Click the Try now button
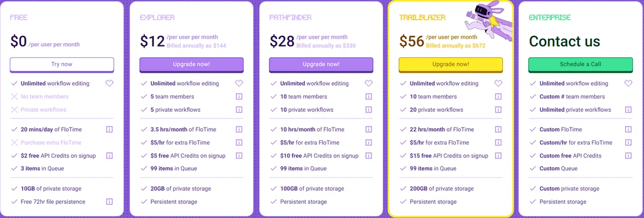The height and width of the screenshot is (218, 644). 62,64
